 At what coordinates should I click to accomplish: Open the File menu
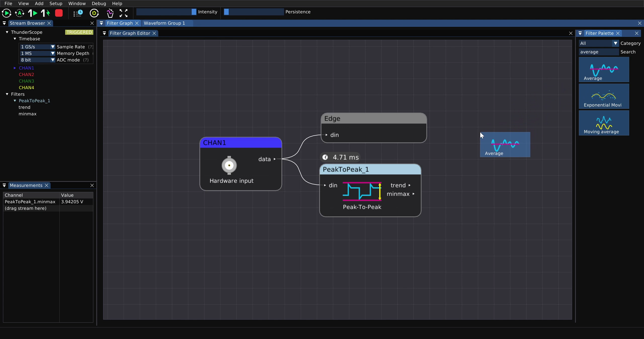pos(8,4)
